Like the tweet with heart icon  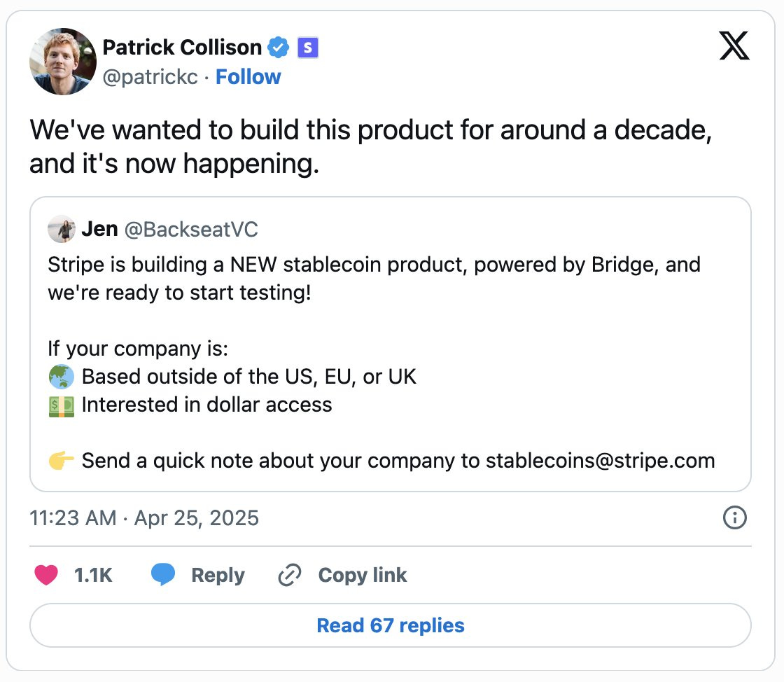point(46,575)
